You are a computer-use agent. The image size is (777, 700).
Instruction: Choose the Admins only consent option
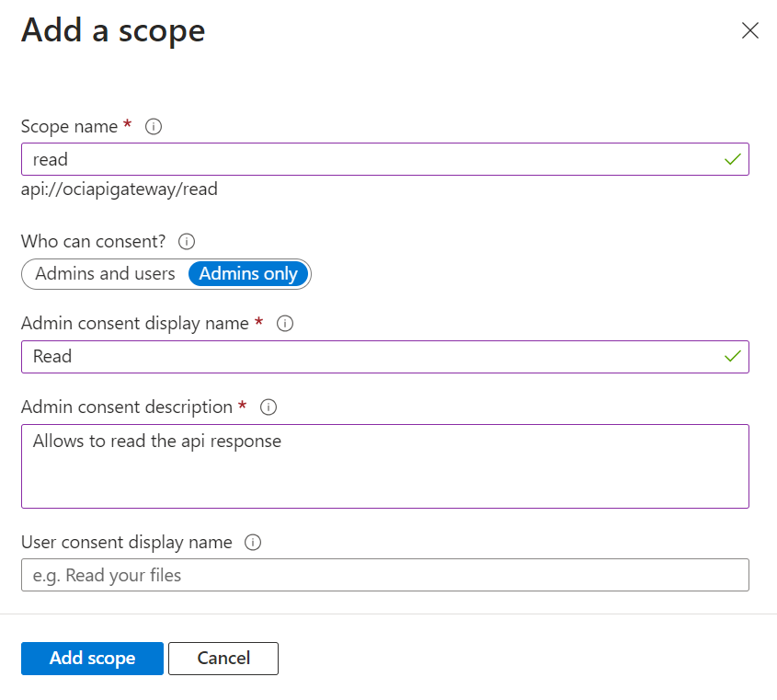coord(248,274)
